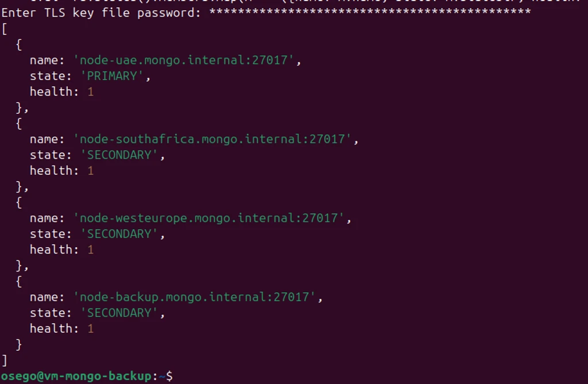Click the health value of node-westeurope
The width and height of the screenshot is (588, 384).
90,249
